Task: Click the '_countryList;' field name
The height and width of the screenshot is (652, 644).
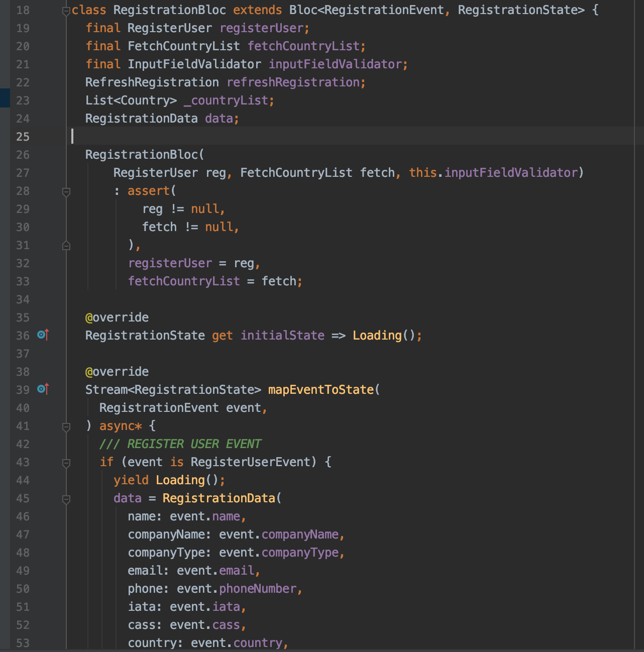Action: 229,100
